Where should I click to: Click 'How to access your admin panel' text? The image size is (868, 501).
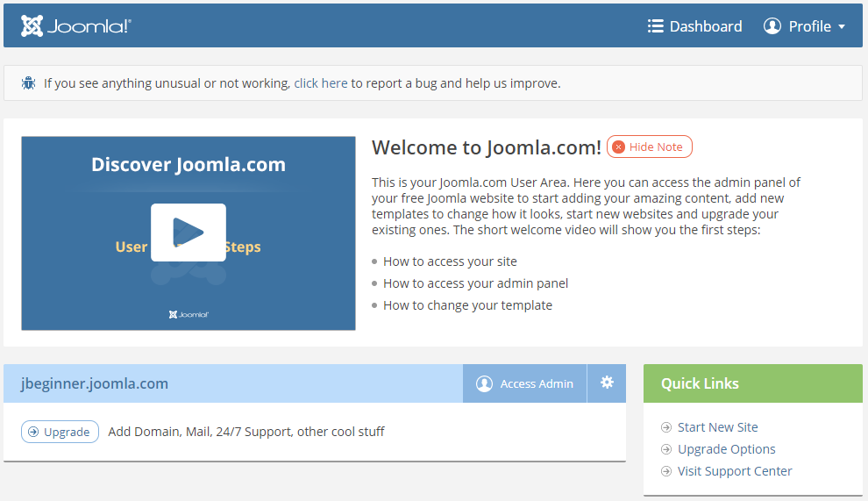point(475,283)
